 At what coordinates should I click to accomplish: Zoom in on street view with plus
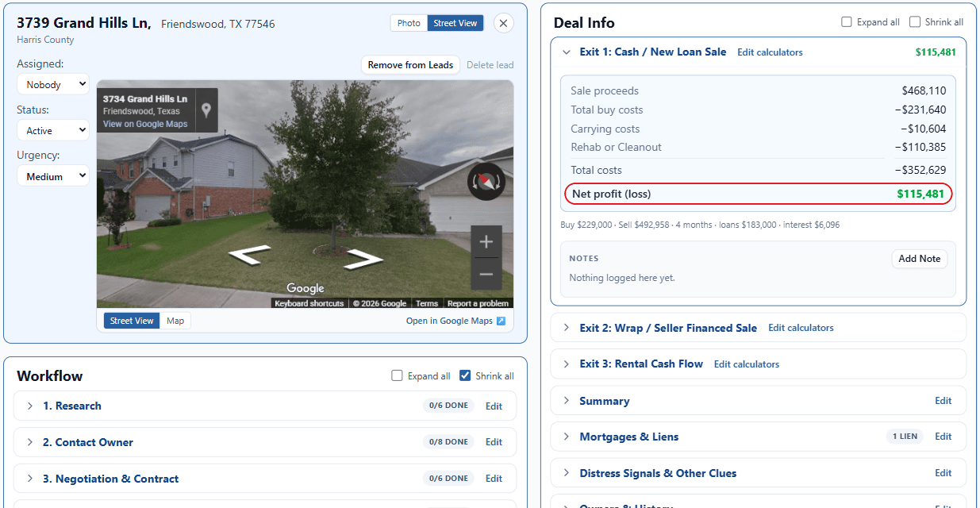coord(486,241)
